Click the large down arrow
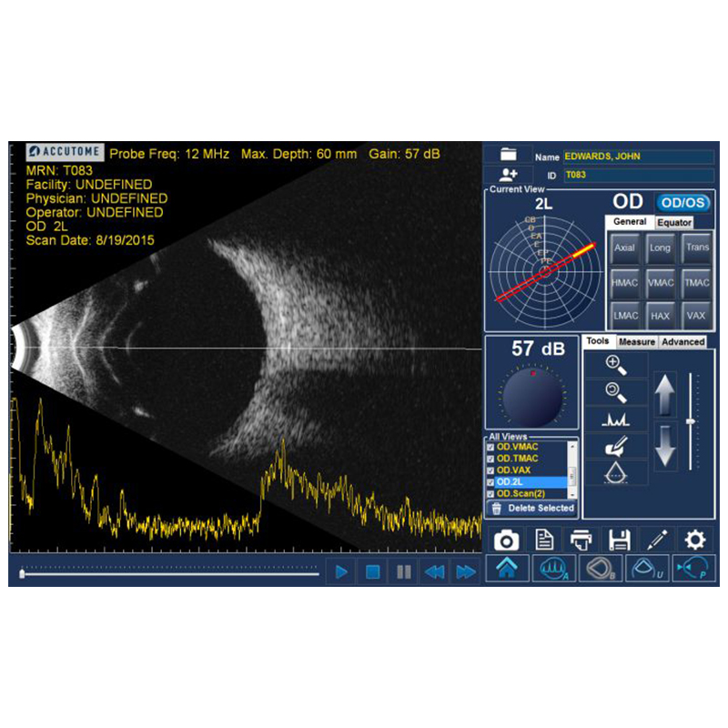 [664, 446]
